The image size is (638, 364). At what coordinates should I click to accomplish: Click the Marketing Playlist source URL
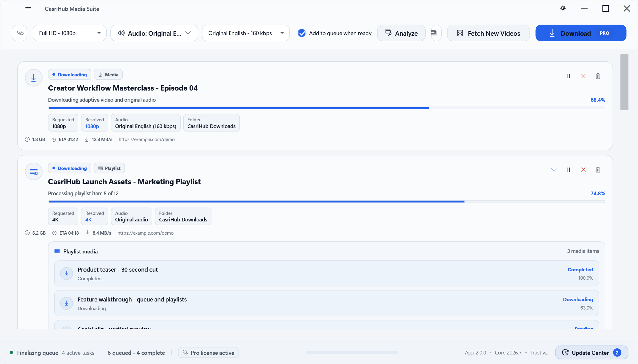tap(145, 233)
